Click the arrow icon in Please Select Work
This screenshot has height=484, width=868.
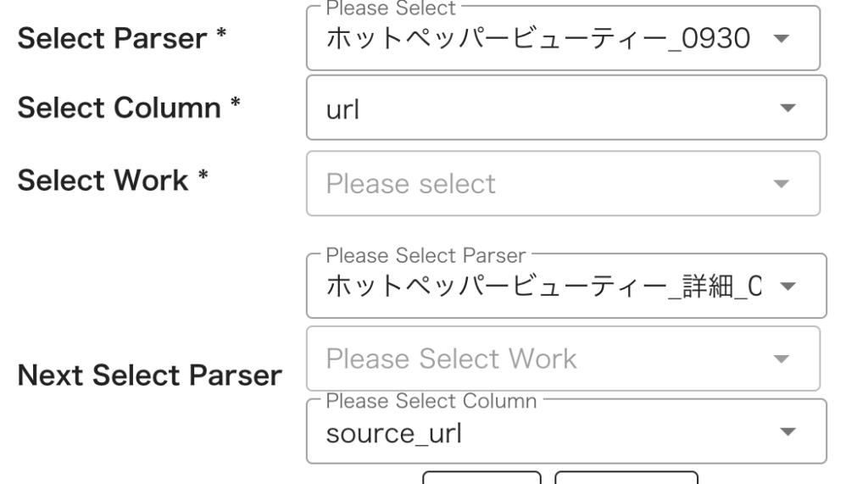pyautogui.click(x=782, y=359)
